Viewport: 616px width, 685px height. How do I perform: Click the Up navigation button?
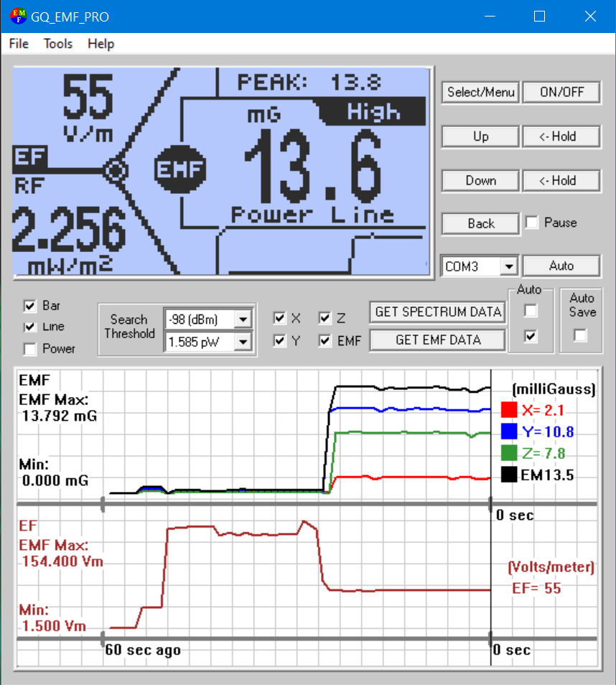[x=480, y=136]
